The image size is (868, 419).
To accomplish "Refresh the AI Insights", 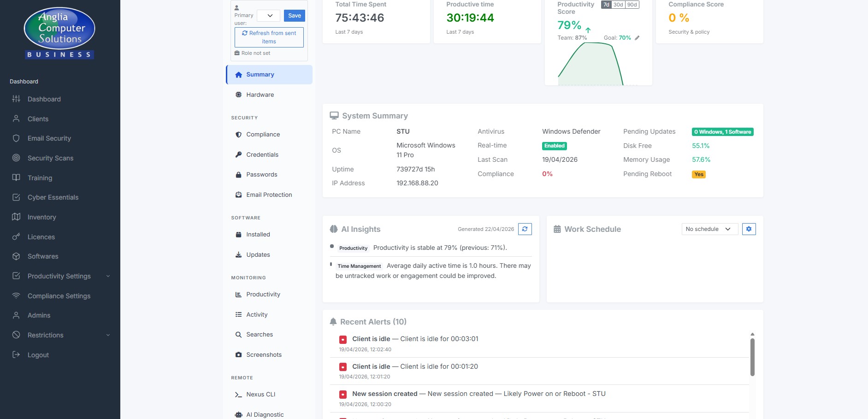I will [x=525, y=229].
